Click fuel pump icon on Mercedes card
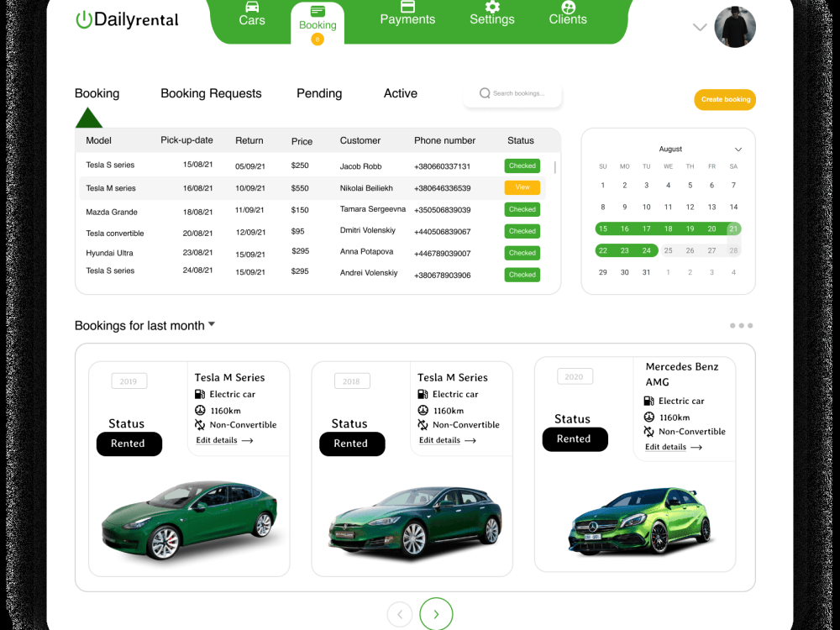840x630 pixels. pyautogui.click(x=648, y=401)
